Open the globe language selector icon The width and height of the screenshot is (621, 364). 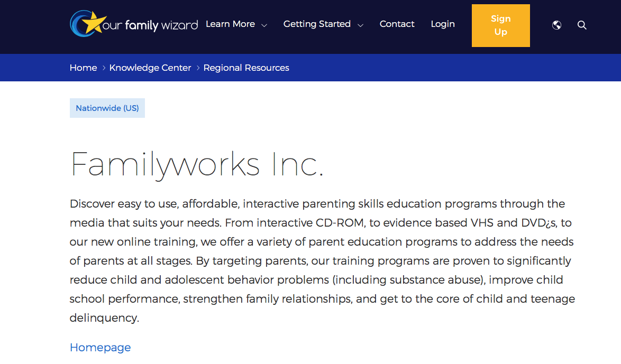click(556, 25)
